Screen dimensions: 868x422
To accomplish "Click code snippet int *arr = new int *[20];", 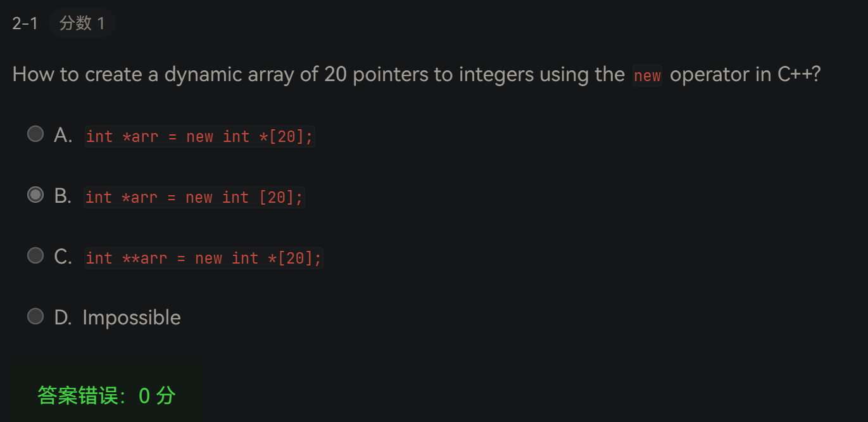I will [x=199, y=136].
